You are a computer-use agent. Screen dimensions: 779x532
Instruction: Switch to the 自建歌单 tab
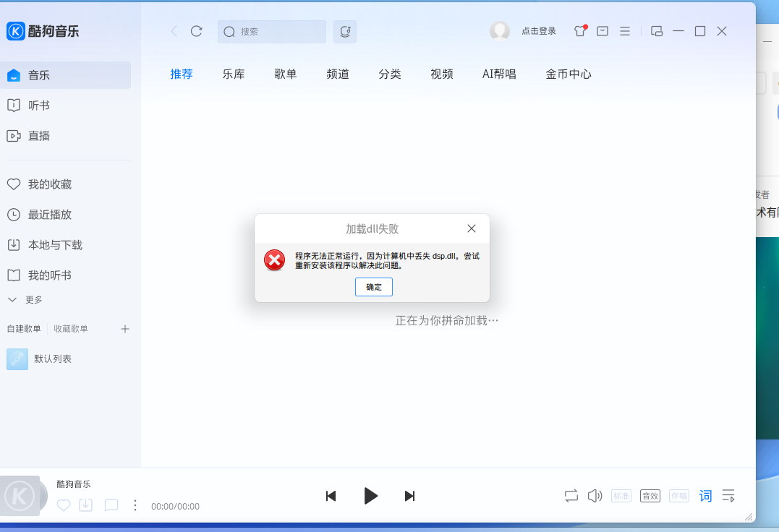[24, 329]
